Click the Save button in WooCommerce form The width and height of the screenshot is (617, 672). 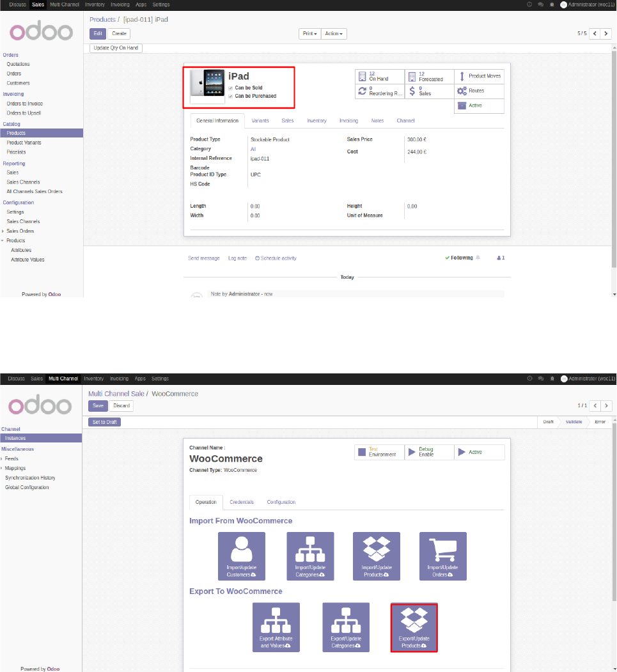[98, 405]
